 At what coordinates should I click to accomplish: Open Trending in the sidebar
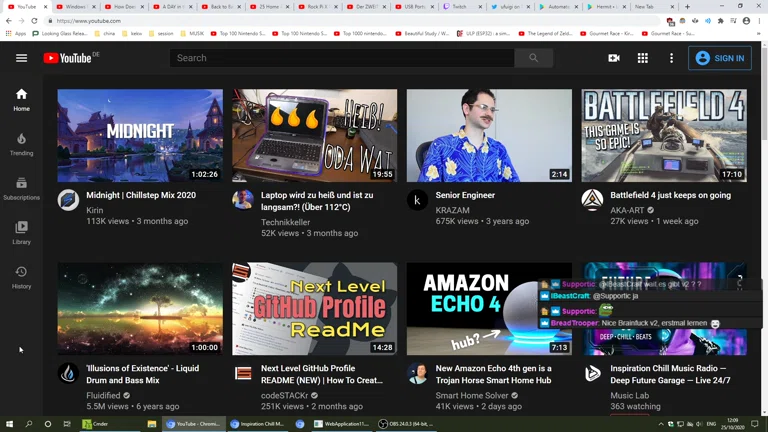[21, 144]
